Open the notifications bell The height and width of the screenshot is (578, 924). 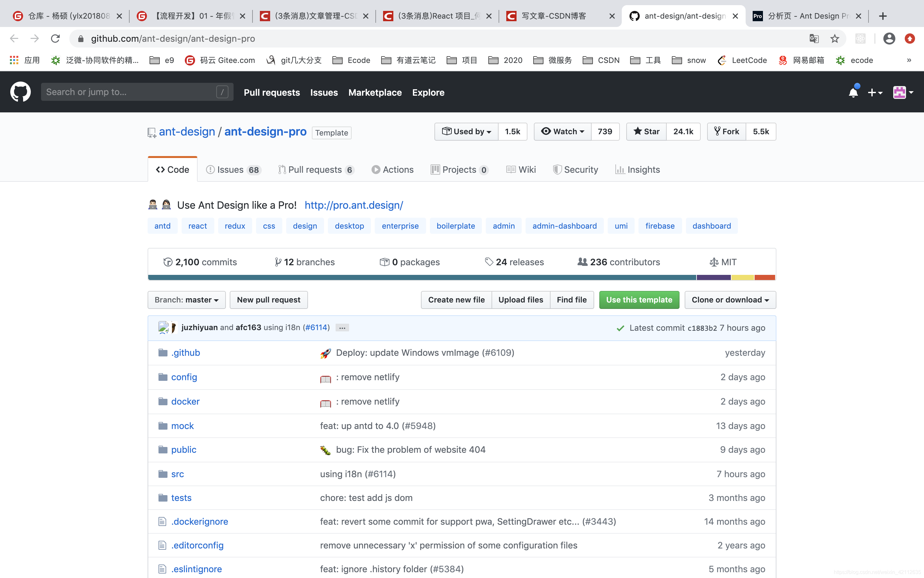853,92
